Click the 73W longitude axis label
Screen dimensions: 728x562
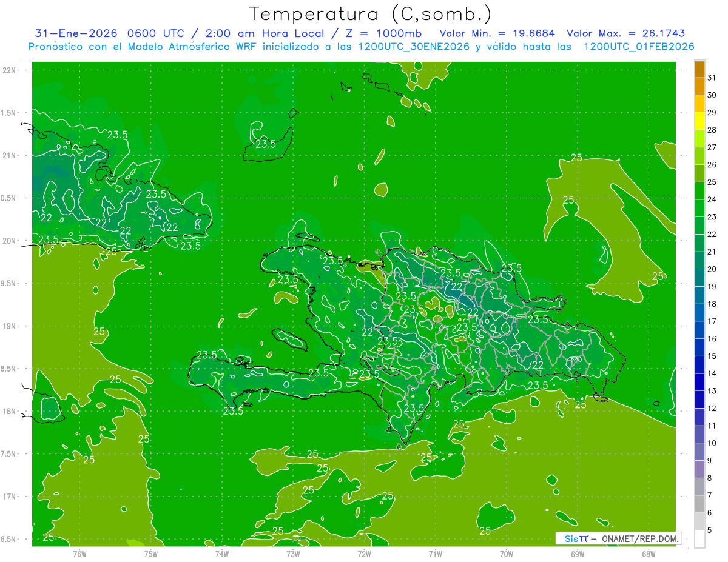pyautogui.click(x=293, y=554)
